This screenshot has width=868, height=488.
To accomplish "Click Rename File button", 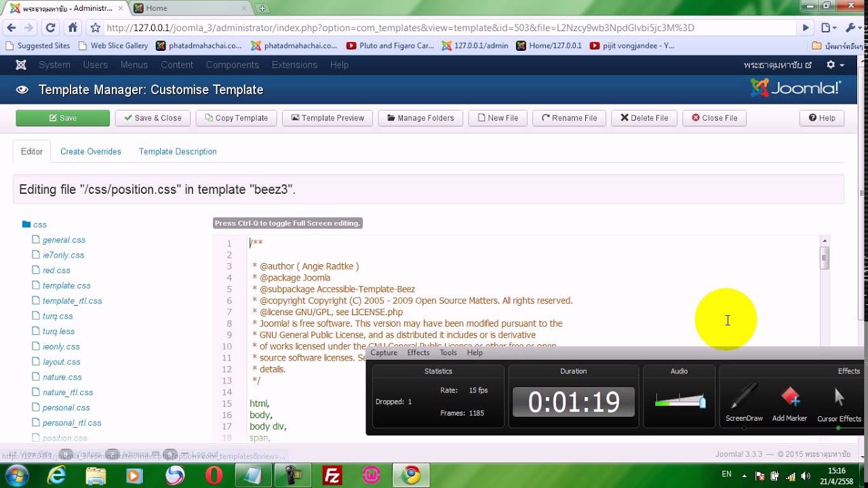I will click(569, 118).
